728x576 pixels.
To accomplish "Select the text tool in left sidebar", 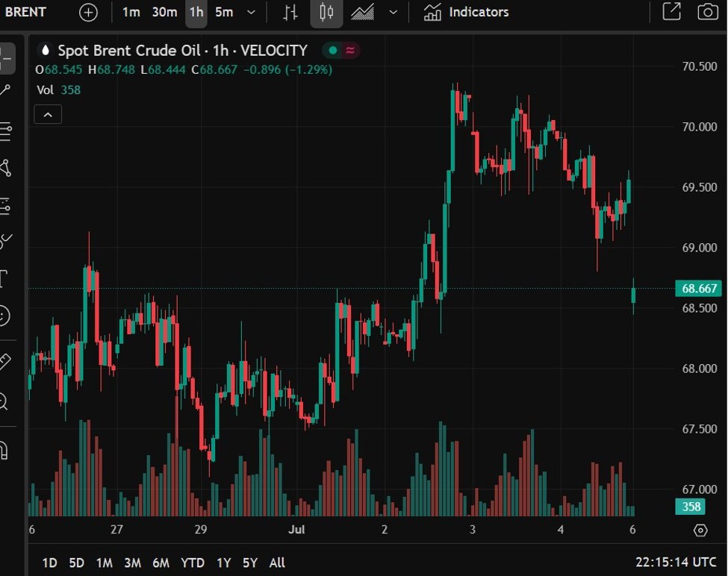I will tap(4, 279).
